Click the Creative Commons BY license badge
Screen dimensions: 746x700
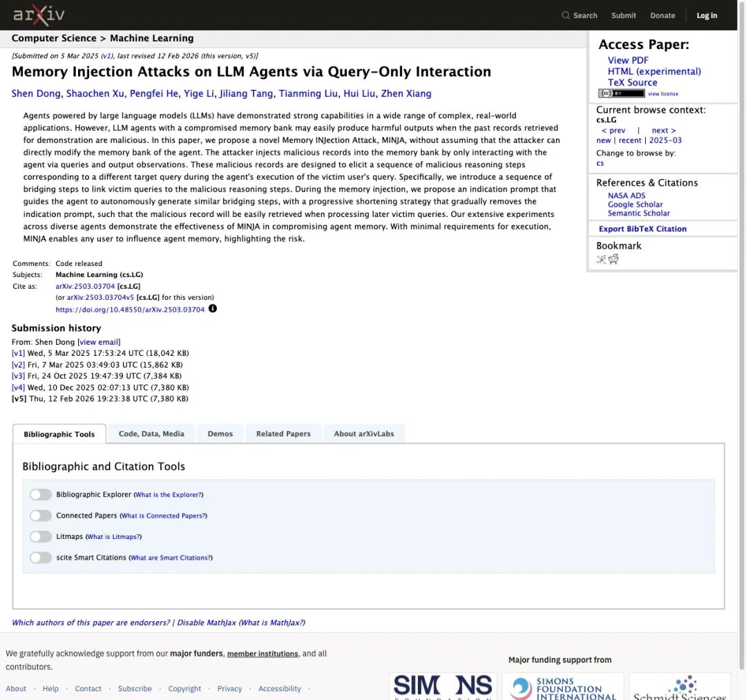[622, 93]
